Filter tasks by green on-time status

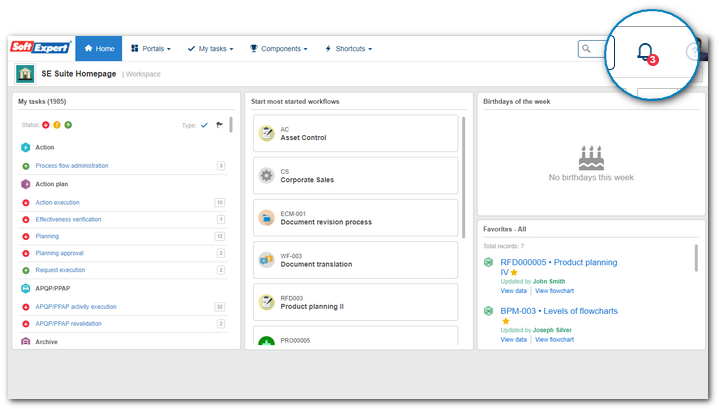[68, 125]
